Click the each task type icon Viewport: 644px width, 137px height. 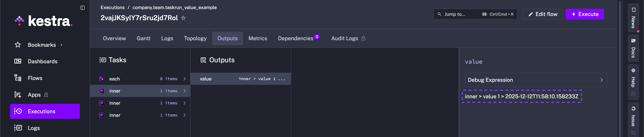coord(101,79)
